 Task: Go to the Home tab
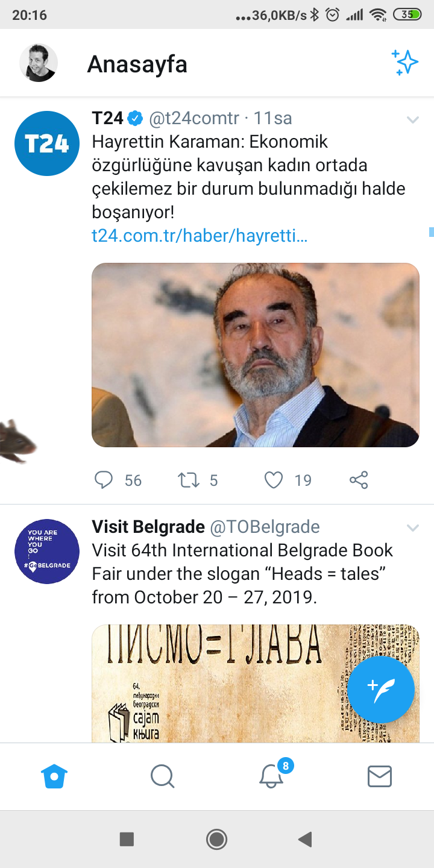[x=54, y=776]
